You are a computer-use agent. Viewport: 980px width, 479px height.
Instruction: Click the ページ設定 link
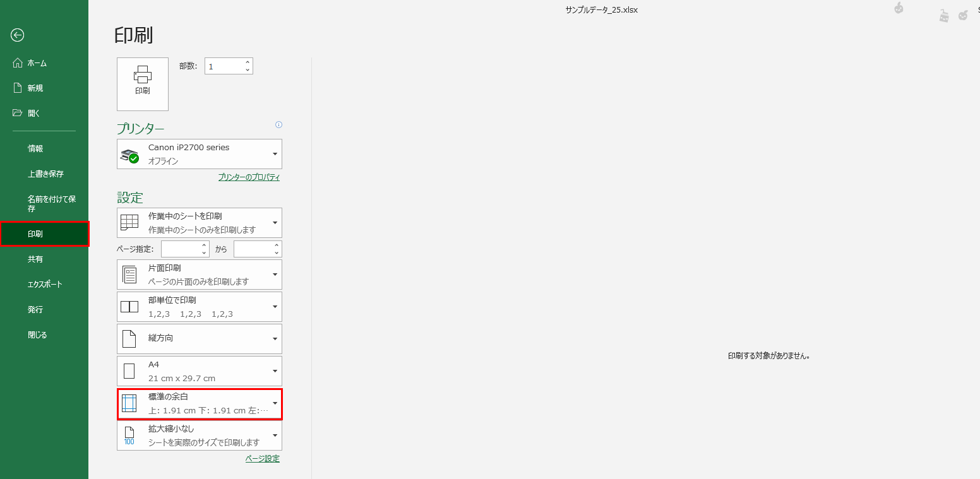coord(262,459)
